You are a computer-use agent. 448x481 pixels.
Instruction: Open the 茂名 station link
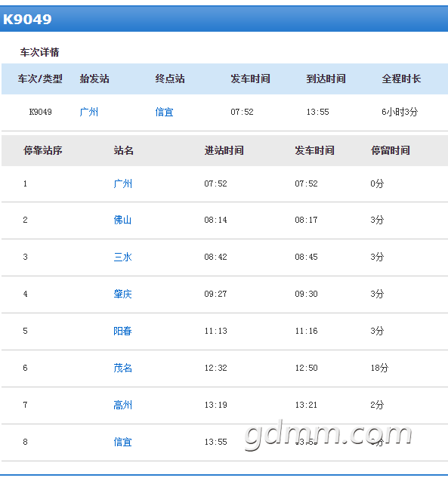122,368
